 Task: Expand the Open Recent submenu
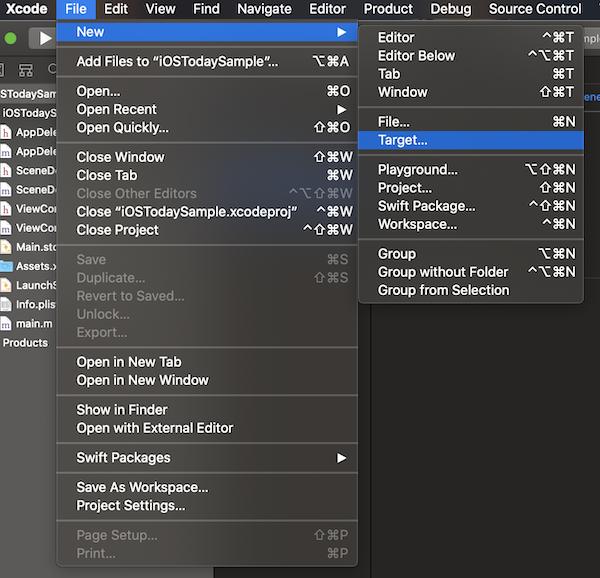click(x=207, y=109)
